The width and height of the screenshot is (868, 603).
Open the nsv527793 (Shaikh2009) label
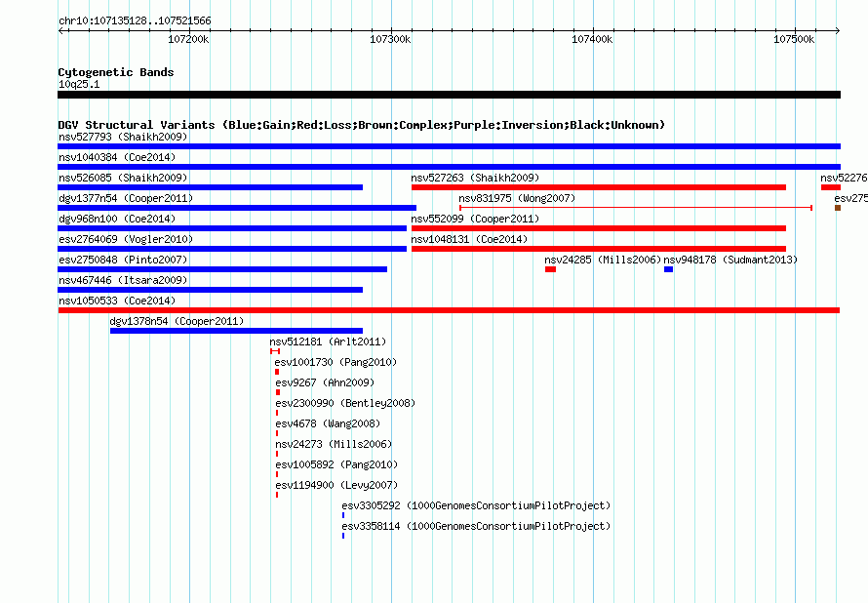coord(123,137)
